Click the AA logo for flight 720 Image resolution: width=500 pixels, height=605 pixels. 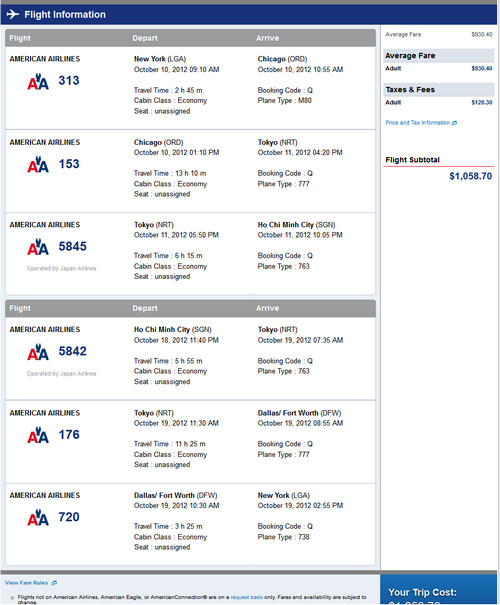38,517
